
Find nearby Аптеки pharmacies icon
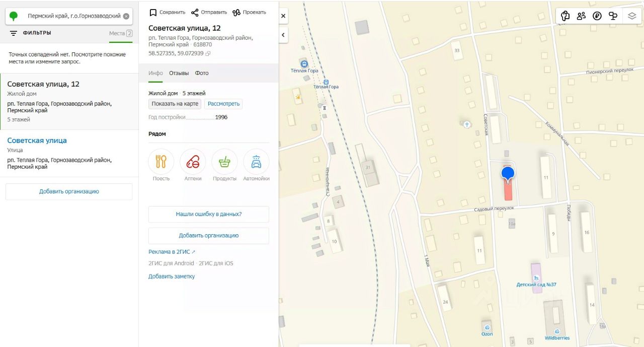tap(193, 162)
